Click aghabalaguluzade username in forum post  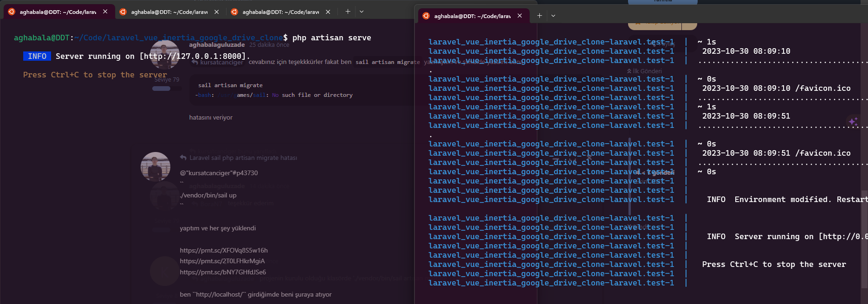tap(217, 44)
